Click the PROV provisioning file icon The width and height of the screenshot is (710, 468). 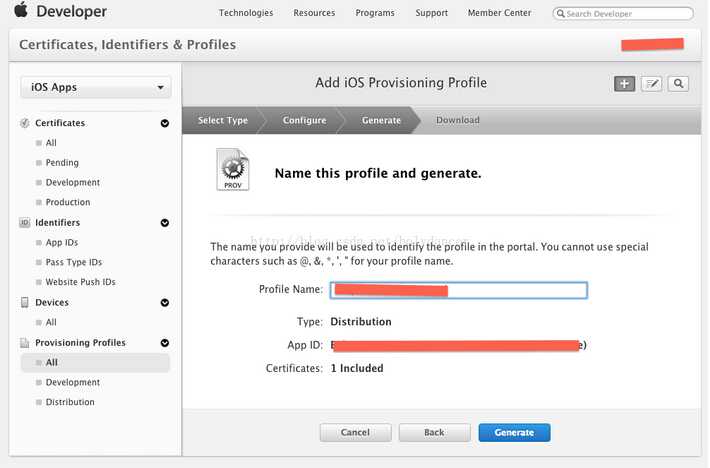pyautogui.click(x=233, y=169)
